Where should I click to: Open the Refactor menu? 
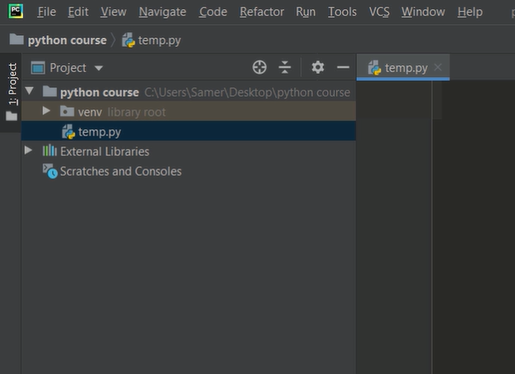262,12
